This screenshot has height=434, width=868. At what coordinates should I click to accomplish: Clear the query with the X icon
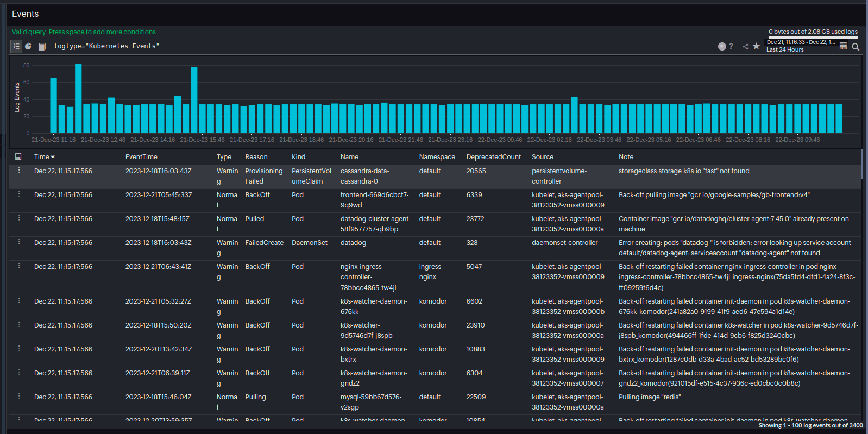pos(722,47)
